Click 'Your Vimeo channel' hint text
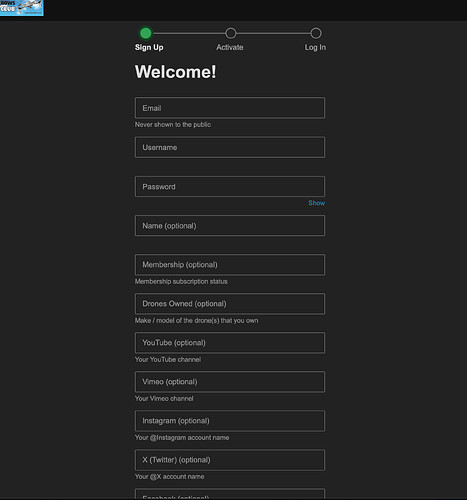467x500 pixels. click(x=164, y=399)
